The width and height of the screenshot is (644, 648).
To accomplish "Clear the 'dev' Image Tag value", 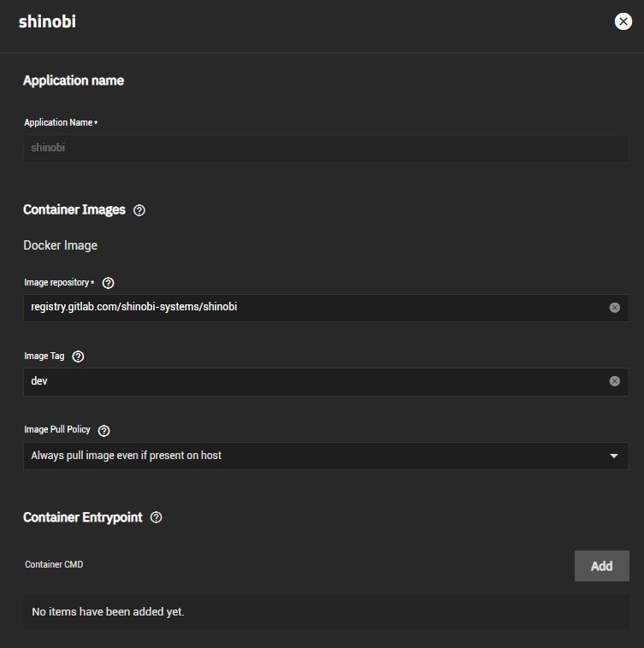I will 614,381.
